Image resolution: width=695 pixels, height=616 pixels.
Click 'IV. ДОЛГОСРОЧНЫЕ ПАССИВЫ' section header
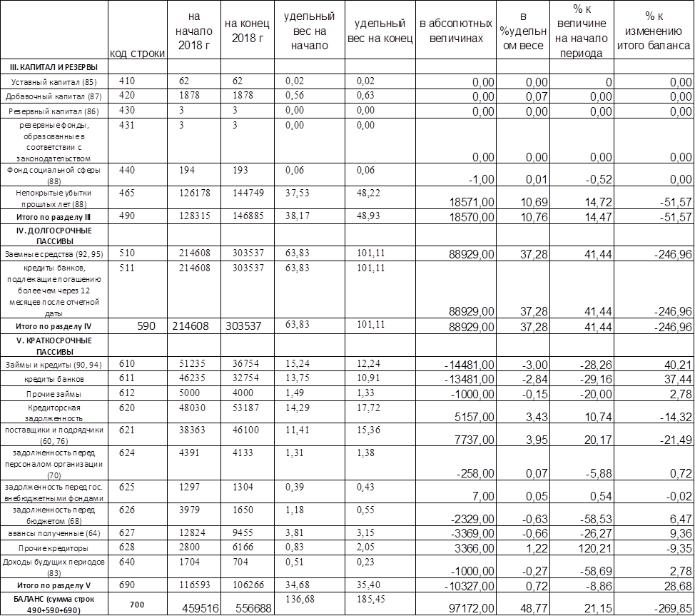pos(54,236)
